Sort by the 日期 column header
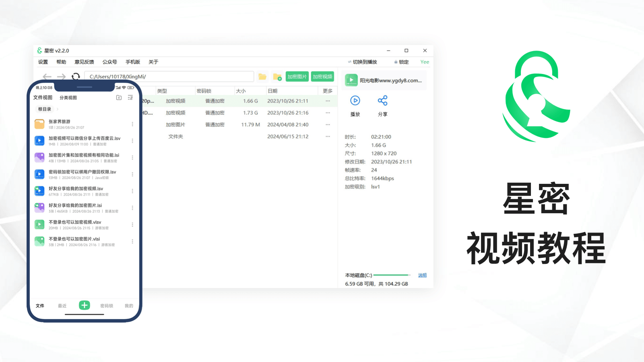The height and width of the screenshot is (362, 644). coord(272,91)
